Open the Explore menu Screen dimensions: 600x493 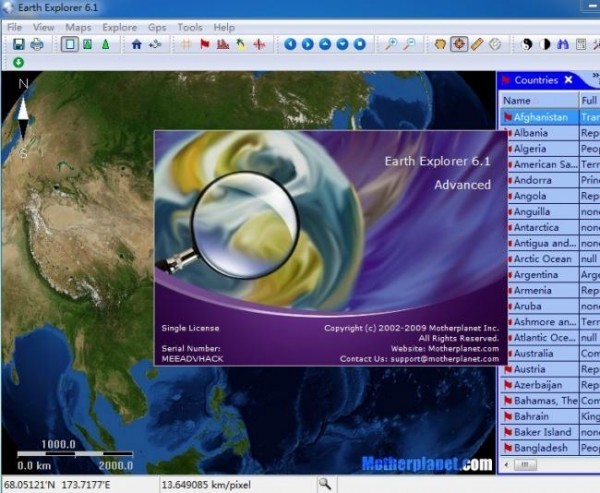point(120,27)
